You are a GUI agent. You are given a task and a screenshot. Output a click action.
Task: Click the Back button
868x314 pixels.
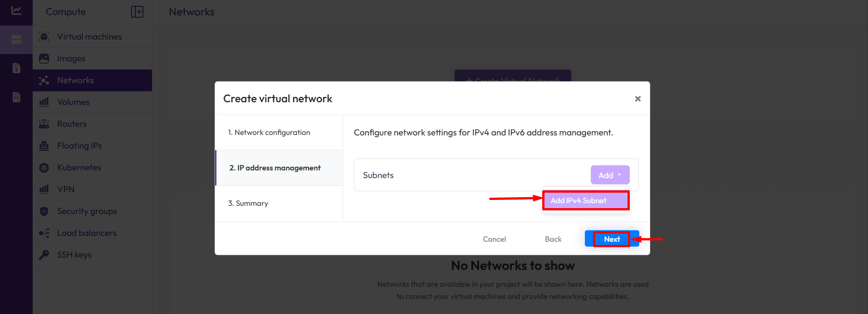[x=553, y=239]
